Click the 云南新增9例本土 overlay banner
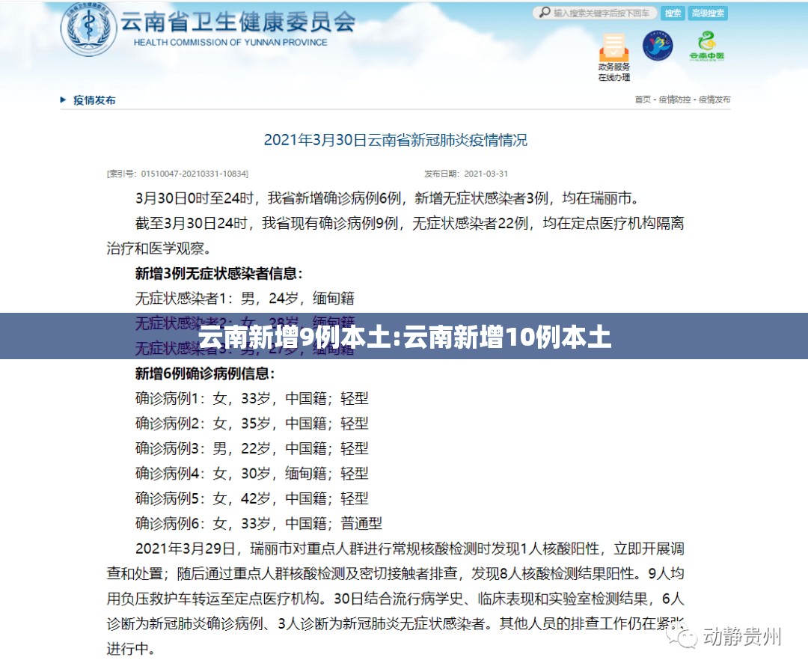This screenshot has width=808, height=672. point(404,337)
